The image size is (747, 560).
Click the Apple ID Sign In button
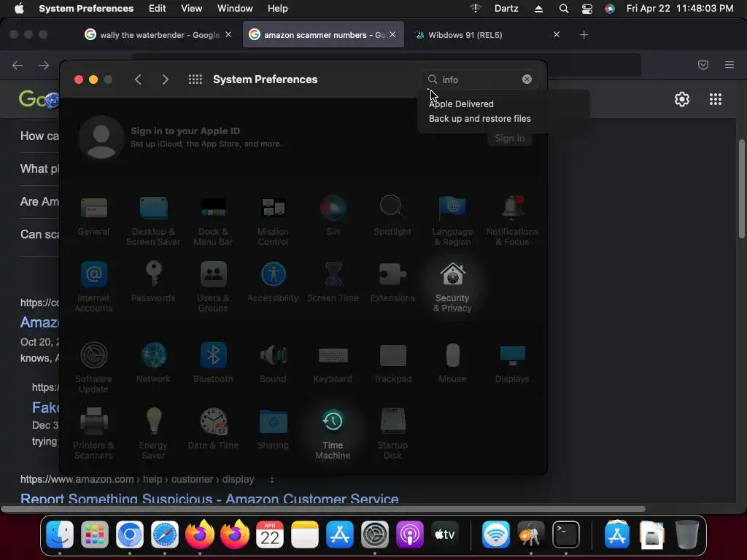[x=509, y=138]
